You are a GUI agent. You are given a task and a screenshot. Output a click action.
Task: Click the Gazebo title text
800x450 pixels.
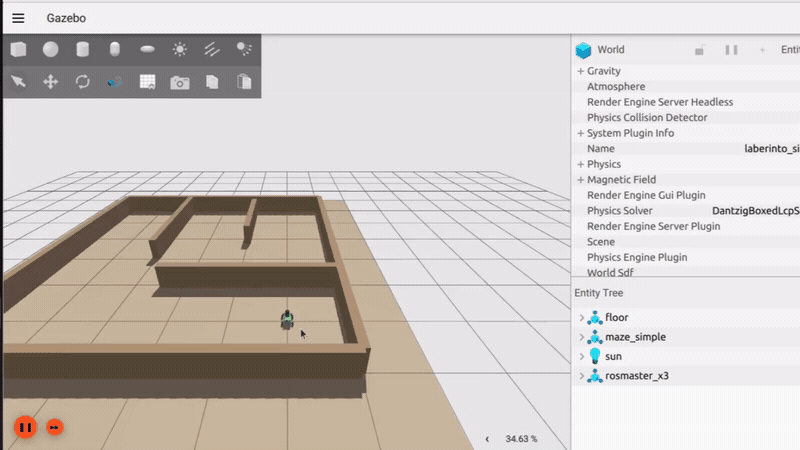66,18
